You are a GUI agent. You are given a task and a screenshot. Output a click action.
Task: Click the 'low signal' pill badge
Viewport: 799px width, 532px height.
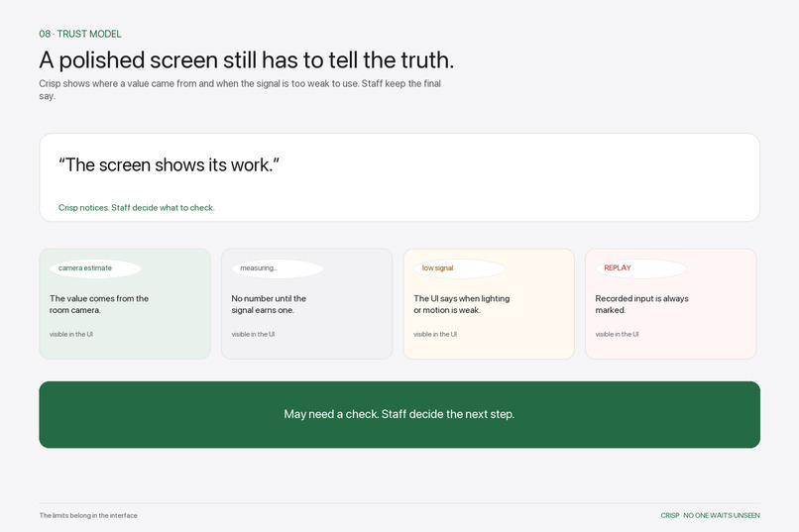pyautogui.click(x=459, y=268)
